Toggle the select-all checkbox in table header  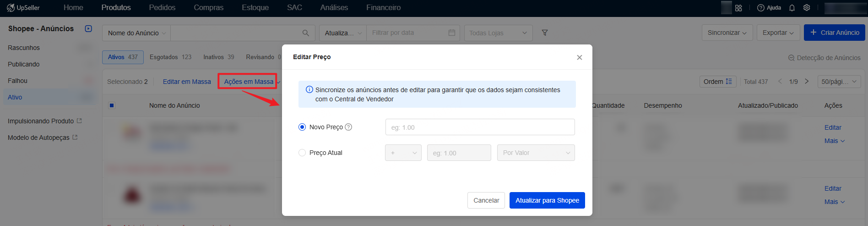[x=112, y=105]
